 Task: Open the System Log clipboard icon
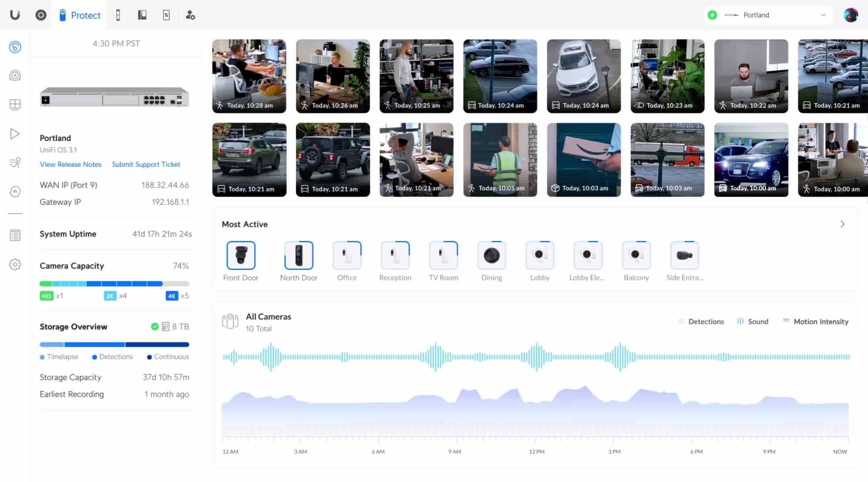15,235
